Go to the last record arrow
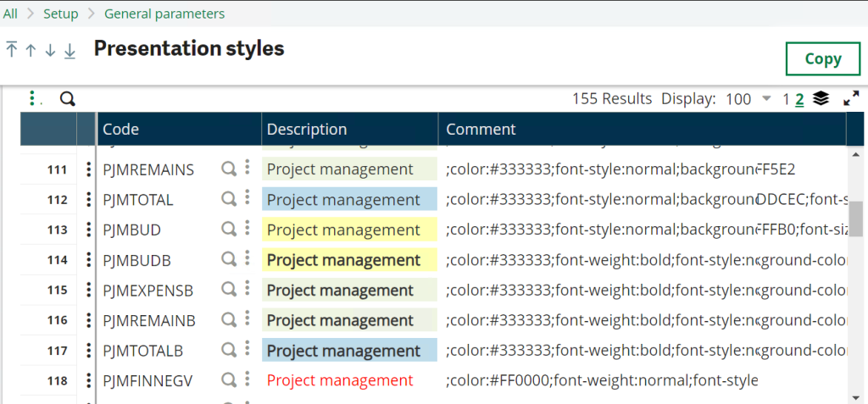This screenshot has width=868, height=404. pyautogui.click(x=70, y=50)
